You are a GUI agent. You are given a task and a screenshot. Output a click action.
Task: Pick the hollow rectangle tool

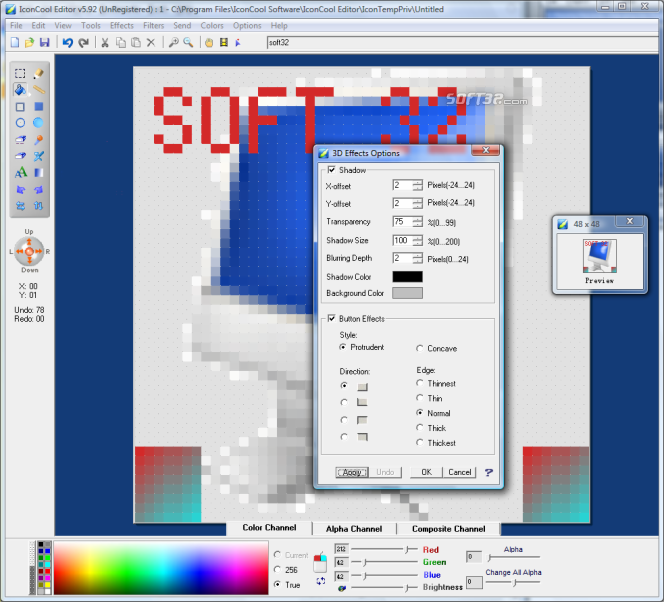coord(20,107)
